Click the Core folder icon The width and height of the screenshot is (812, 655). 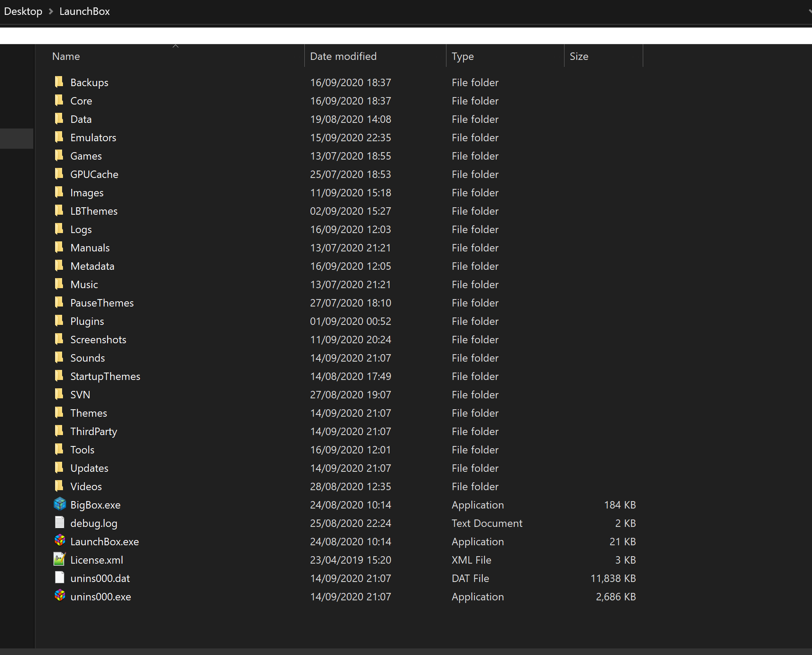click(59, 100)
